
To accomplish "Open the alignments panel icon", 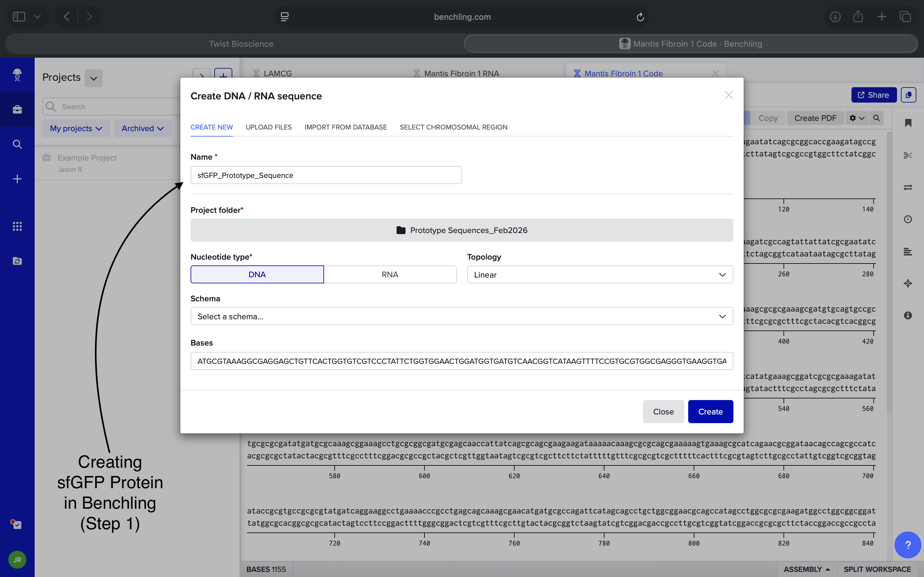I will point(908,252).
